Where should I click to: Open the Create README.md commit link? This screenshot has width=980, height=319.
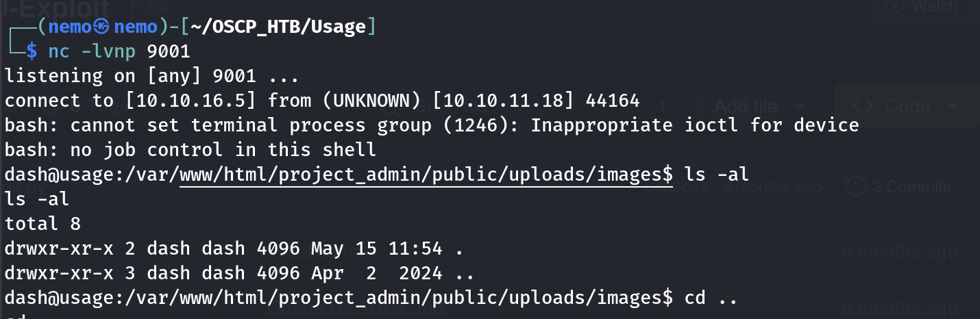coord(356,309)
